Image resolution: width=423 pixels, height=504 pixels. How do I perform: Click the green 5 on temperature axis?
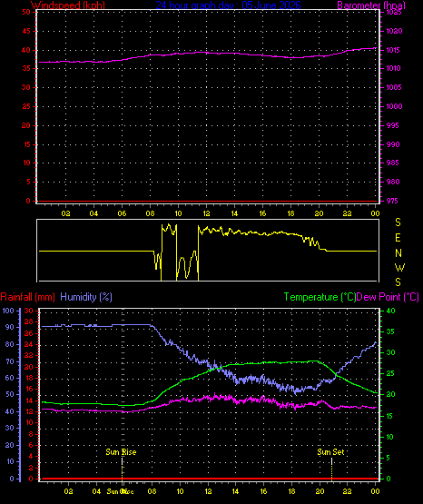389,458
